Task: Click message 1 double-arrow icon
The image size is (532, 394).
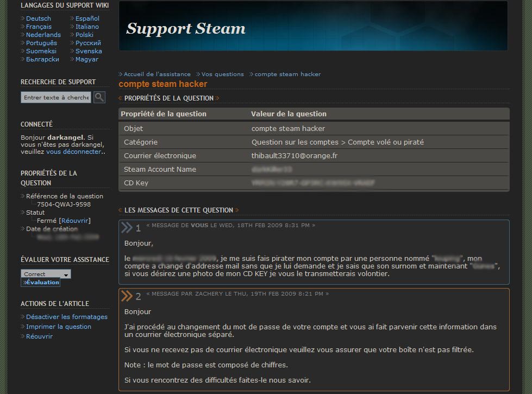Action: (127, 227)
